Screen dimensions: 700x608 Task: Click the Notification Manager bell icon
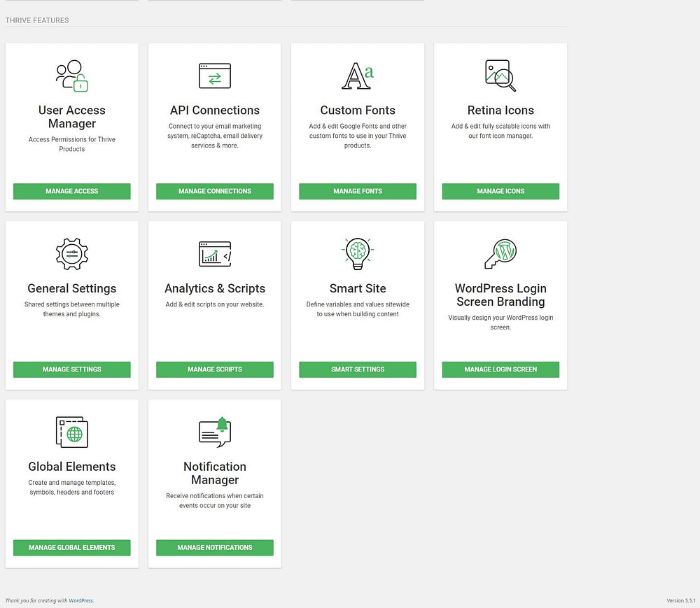point(215,432)
